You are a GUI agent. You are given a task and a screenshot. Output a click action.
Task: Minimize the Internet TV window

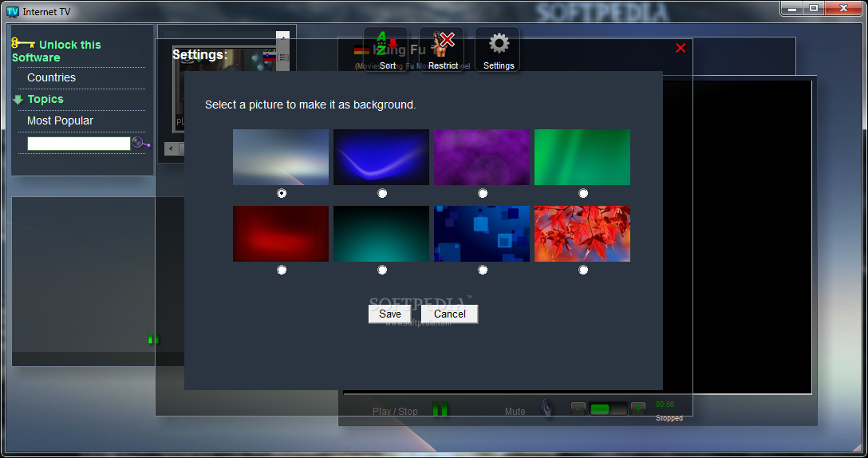(793, 8)
